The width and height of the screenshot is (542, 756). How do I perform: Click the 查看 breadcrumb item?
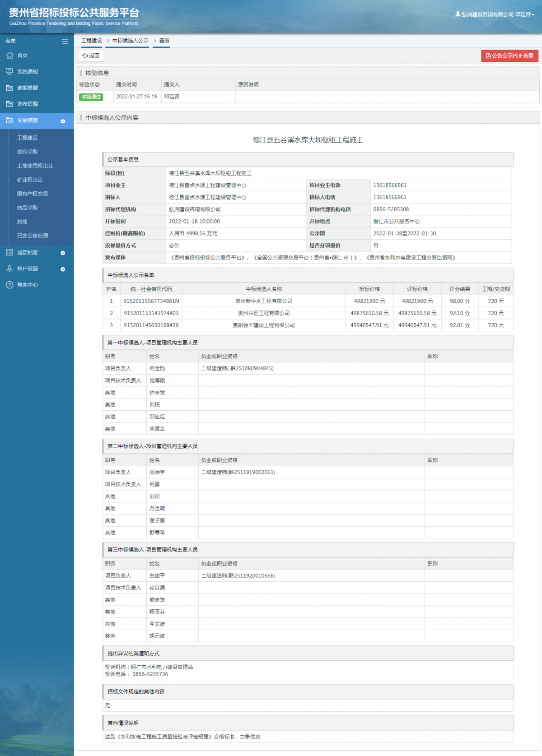[x=164, y=41]
